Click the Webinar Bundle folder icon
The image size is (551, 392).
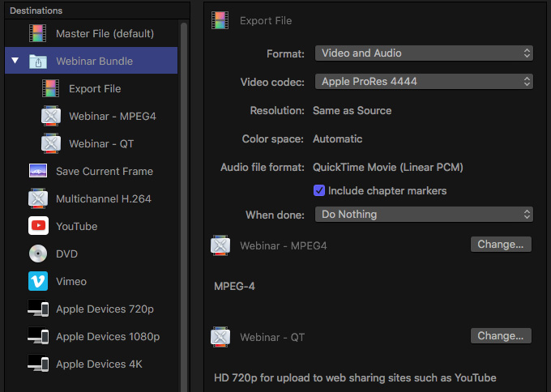[x=38, y=61]
